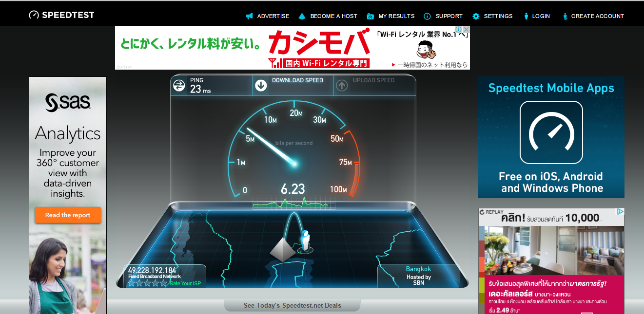Click the Ping arrows icon
Image resolution: width=644 pixels, height=314 pixels.
click(x=179, y=85)
